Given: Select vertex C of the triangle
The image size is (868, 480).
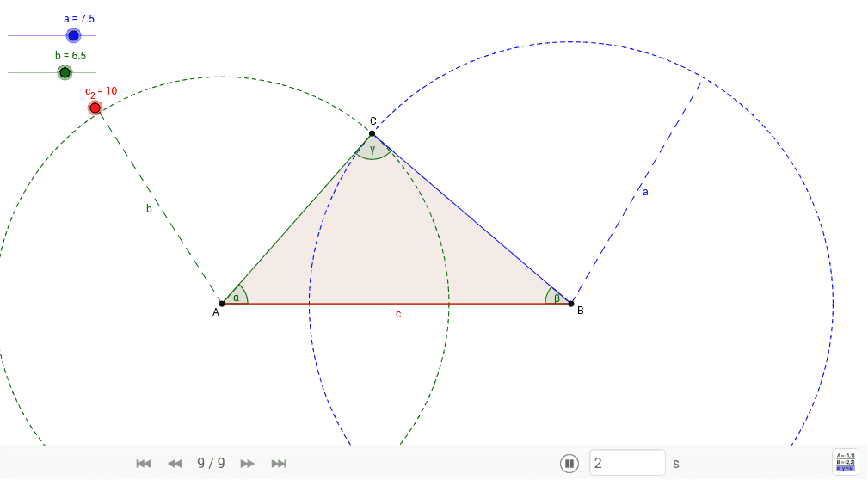Looking at the screenshot, I should 372,133.
